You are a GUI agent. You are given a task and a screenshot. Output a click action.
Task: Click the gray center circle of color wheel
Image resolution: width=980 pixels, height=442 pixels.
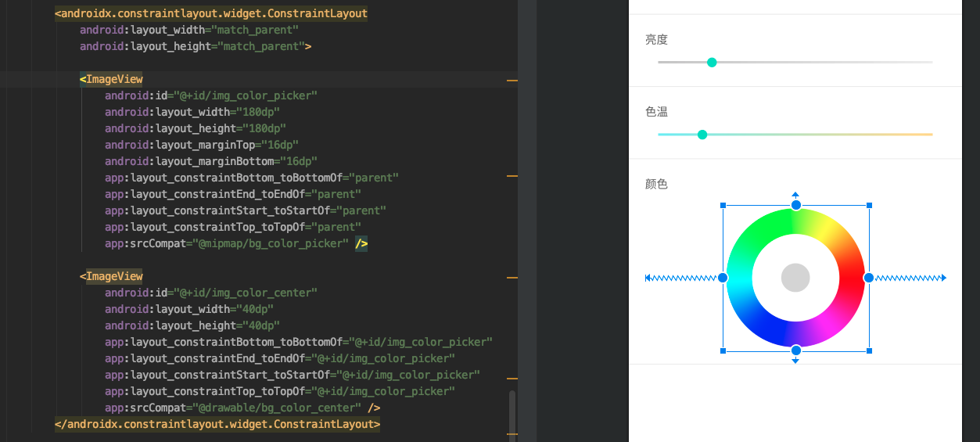point(795,278)
